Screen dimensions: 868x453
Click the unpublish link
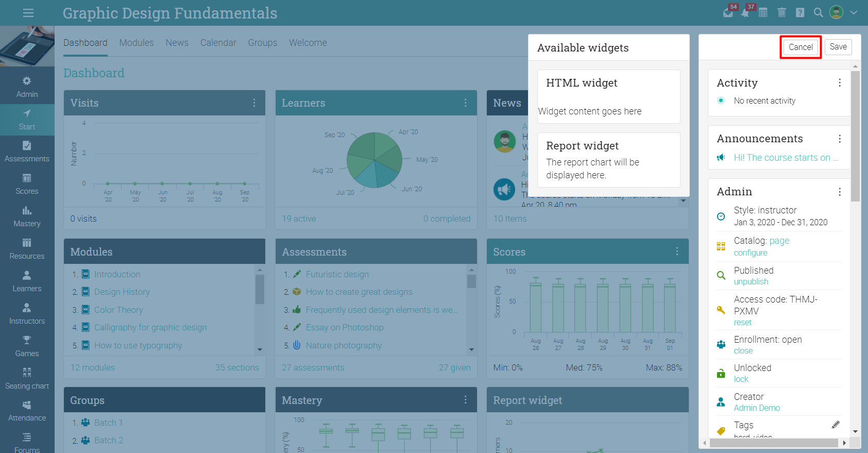pos(751,281)
